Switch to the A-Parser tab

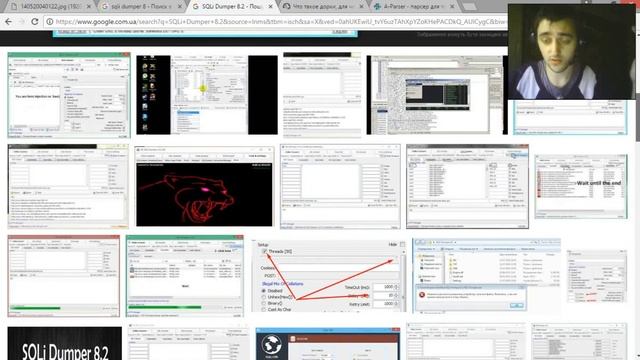pyautogui.click(x=413, y=7)
